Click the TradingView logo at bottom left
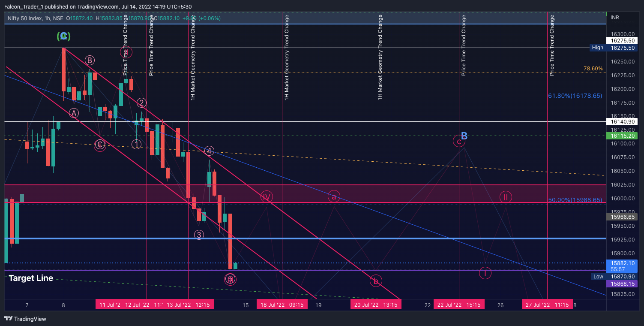Screen dimensions: 644x326 click(25, 319)
